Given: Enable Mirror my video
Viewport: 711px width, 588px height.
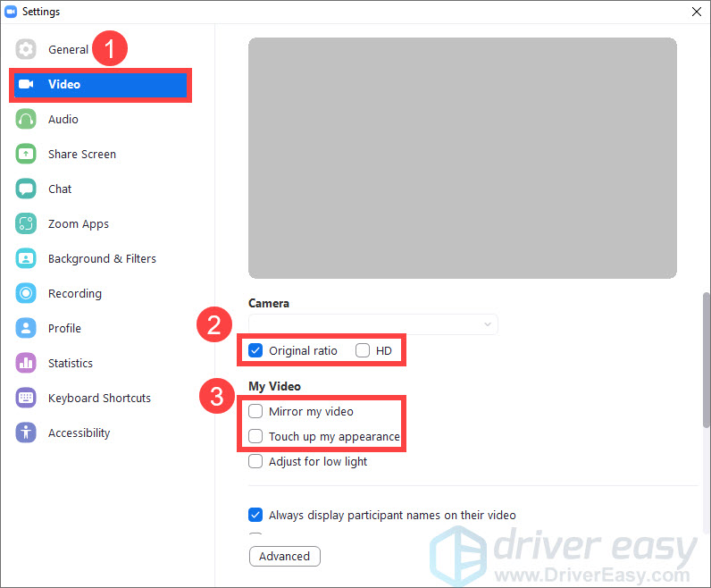Looking at the screenshot, I should 255,412.
